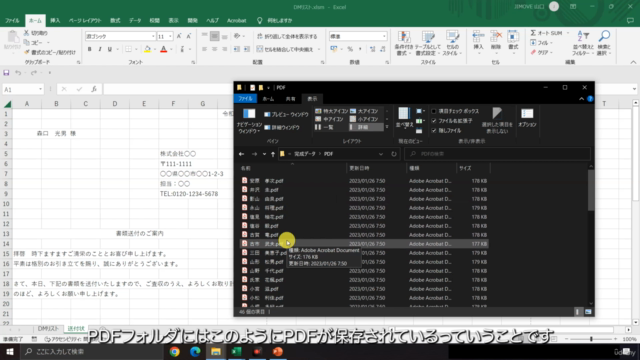
Task: Click Delete cells icon in Cells group
Action: pyautogui.click(x=496, y=41)
